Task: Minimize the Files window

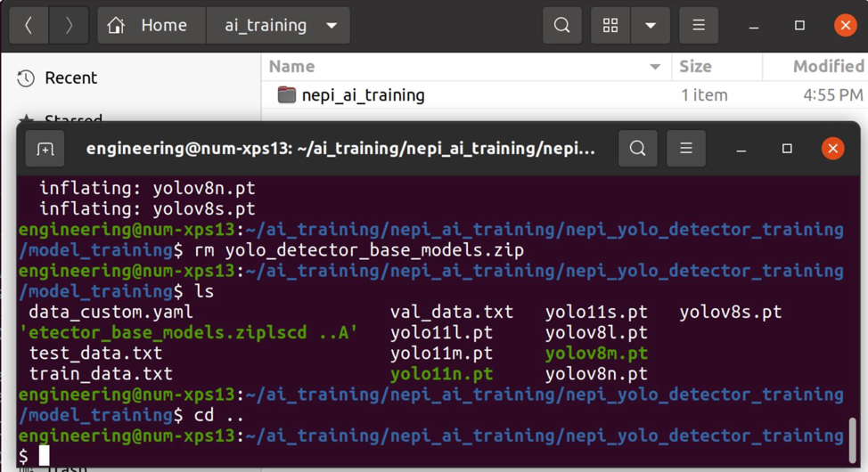Action: tap(754, 26)
